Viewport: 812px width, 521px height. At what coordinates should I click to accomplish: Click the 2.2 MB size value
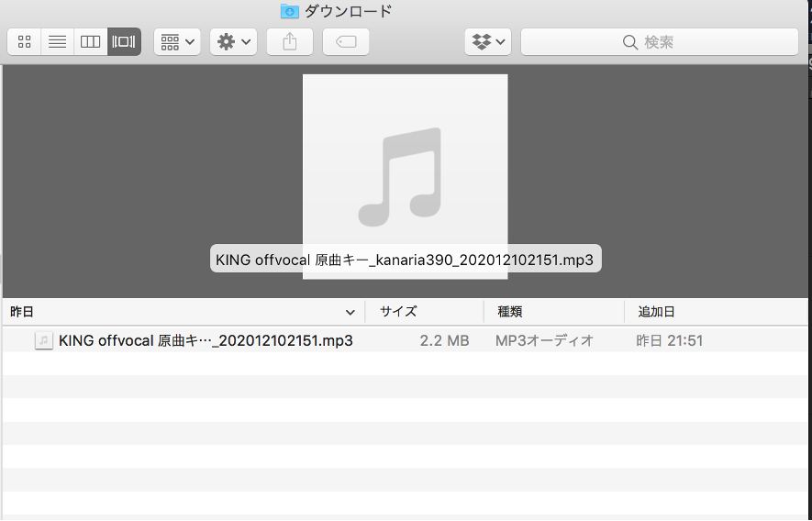(x=444, y=341)
